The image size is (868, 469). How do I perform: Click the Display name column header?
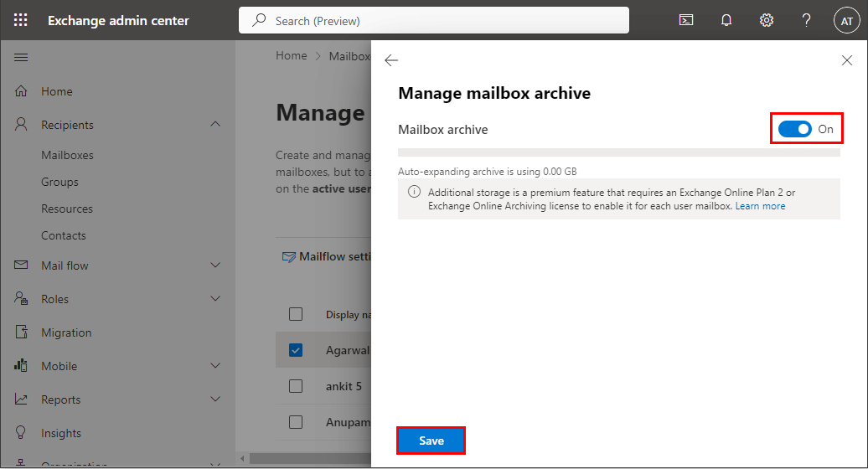click(349, 314)
